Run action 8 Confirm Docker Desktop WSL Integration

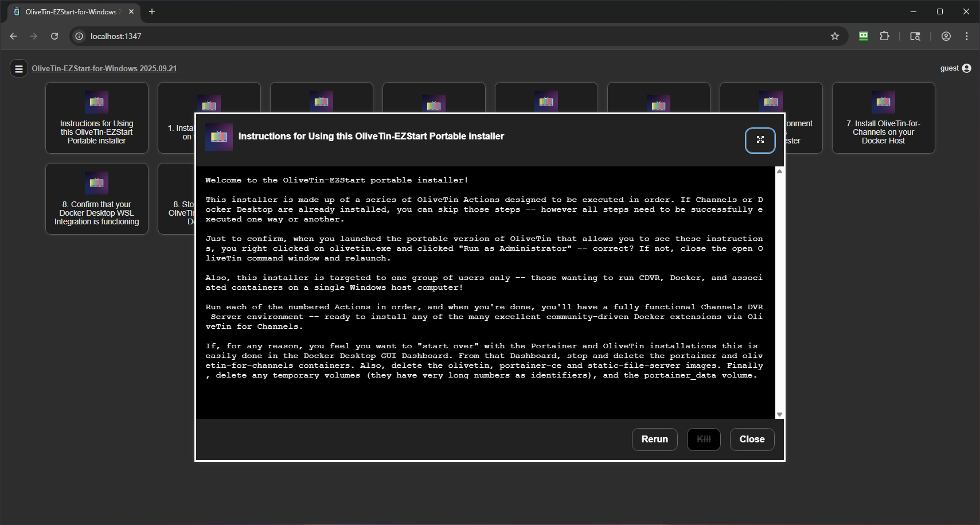[97, 199]
